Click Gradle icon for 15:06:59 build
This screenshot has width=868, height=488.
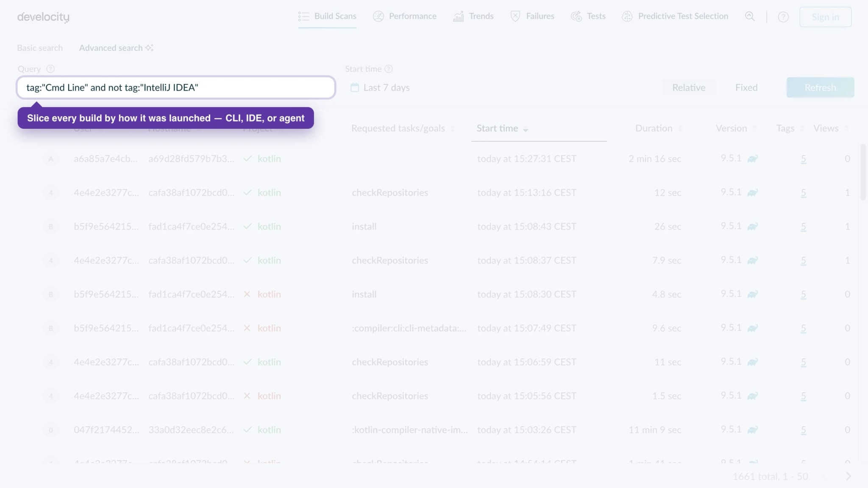752,362
